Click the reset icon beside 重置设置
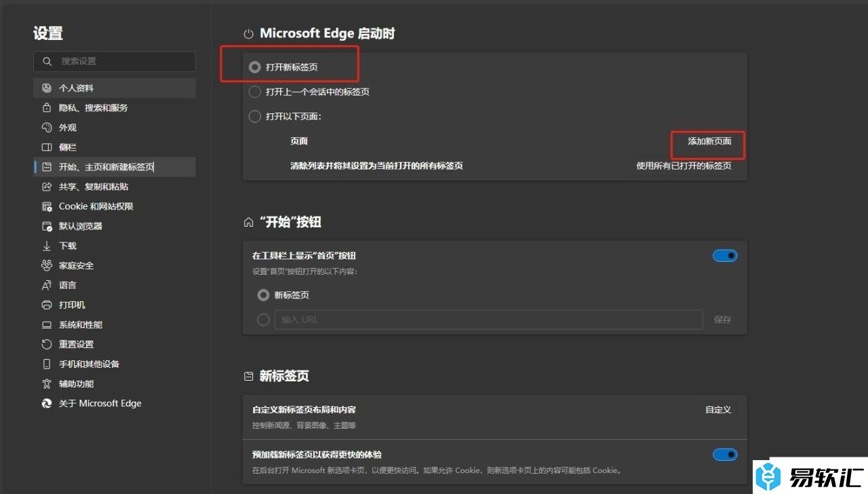Screen dimensions: 868x494 click(47, 344)
